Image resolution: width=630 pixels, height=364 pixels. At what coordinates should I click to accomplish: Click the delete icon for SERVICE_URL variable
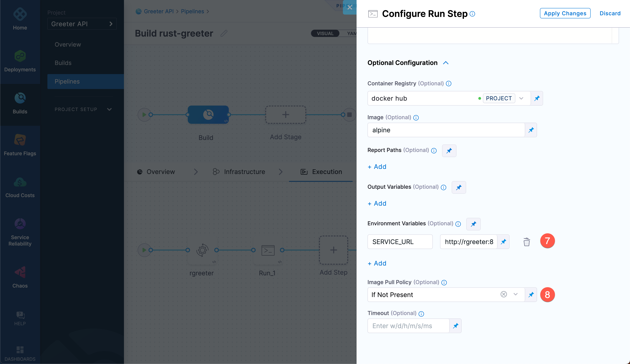[526, 242]
